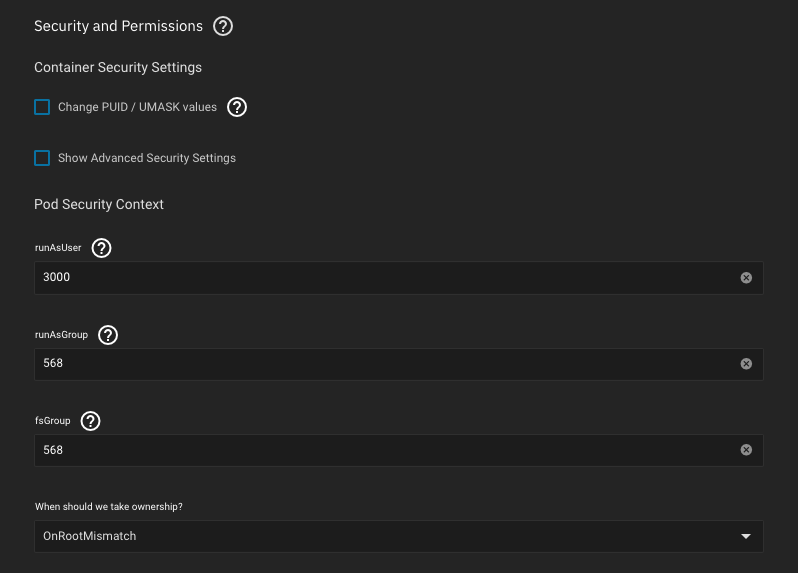Enable Change PUID / UMASK values checkbox
Image resolution: width=798 pixels, height=573 pixels.
coord(42,107)
